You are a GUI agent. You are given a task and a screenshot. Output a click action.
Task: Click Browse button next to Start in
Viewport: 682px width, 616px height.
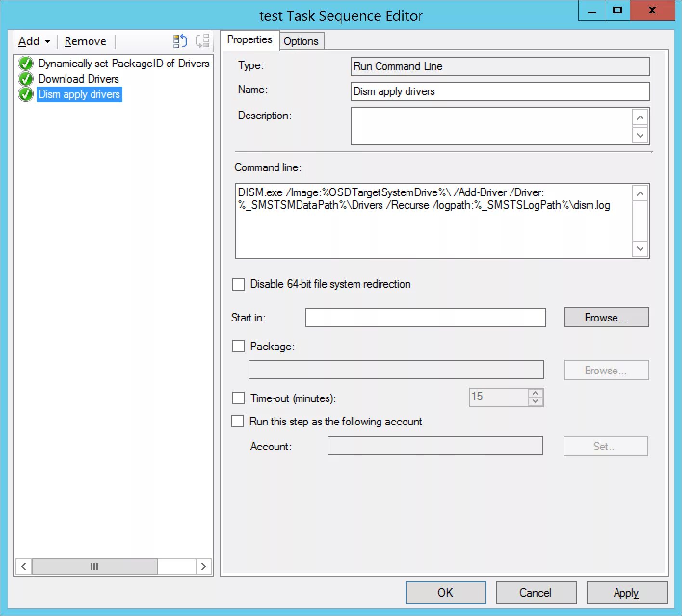click(x=606, y=318)
